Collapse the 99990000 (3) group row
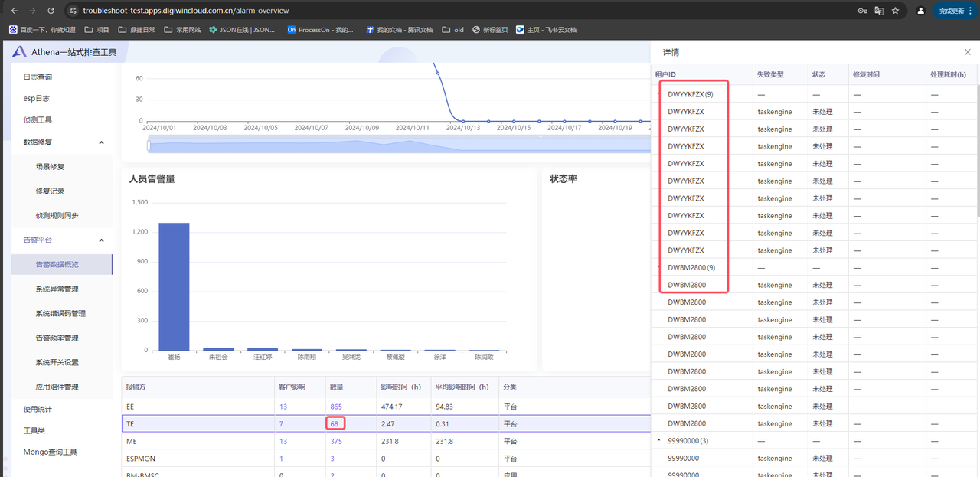 (659, 441)
